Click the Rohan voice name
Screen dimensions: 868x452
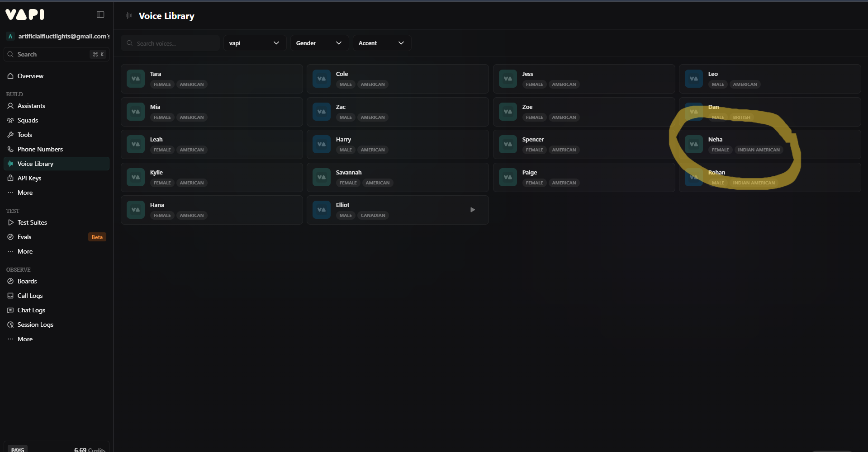716,173
